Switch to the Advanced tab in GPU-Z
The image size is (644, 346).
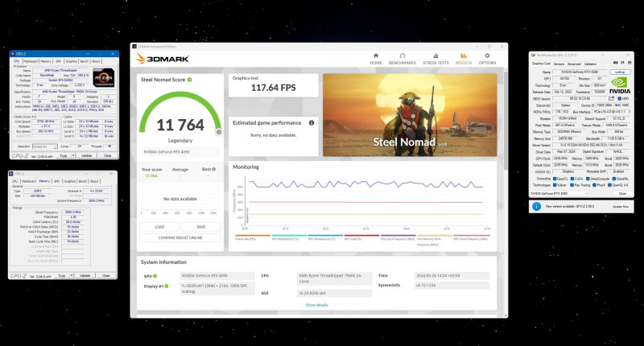574,64
